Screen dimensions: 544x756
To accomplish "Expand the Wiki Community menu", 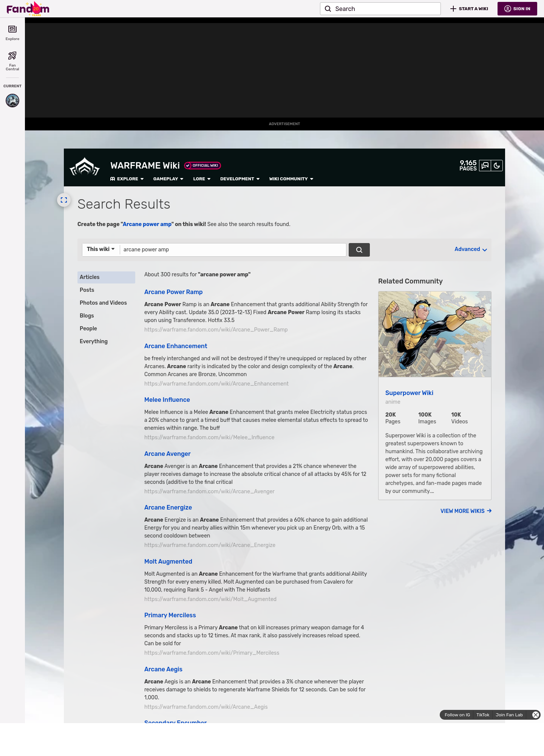I will click(x=291, y=179).
